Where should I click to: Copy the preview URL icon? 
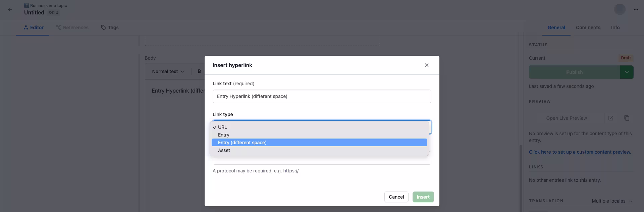(627, 118)
